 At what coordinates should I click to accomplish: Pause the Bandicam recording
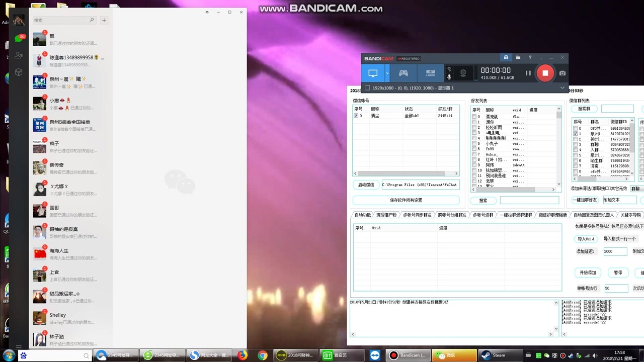[528, 73]
